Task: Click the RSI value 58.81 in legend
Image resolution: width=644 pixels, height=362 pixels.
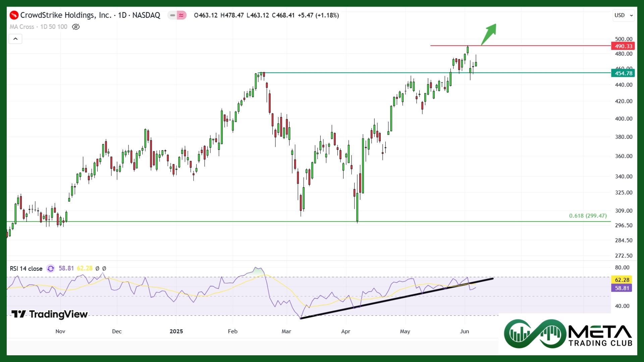Action: point(66,268)
